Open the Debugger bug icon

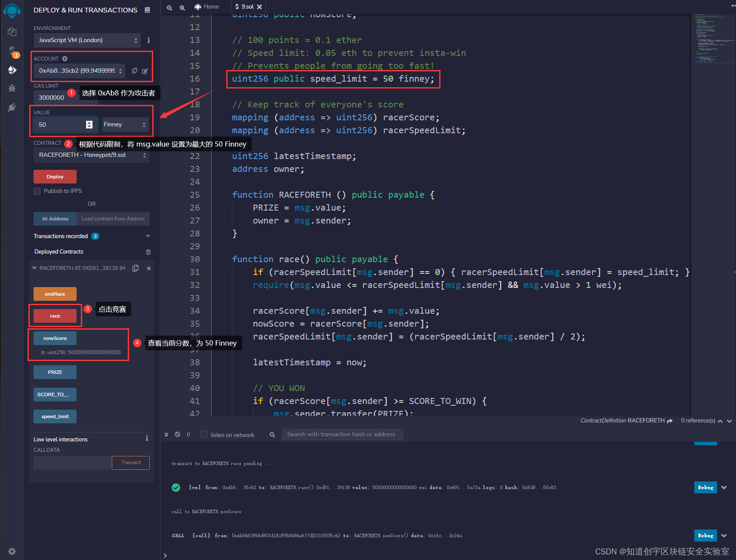click(12, 89)
